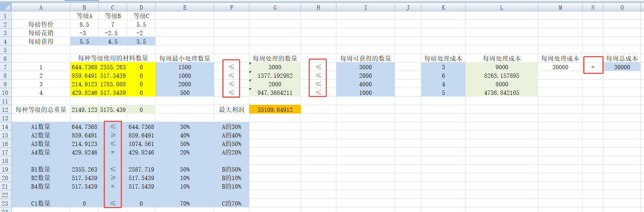The height and width of the screenshot is (212, 644).
Task: Click the cell showing 1074.561
Action: click(x=141, y=144)
